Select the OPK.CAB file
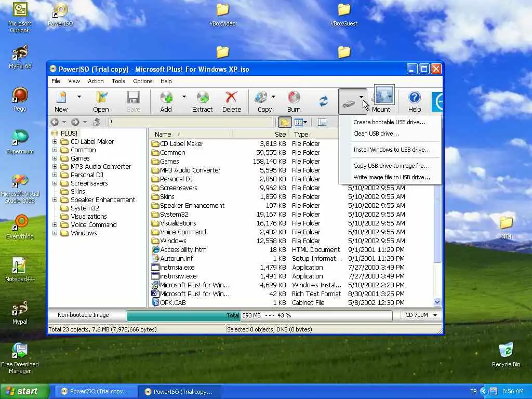Screen dimensions: 532x399 point(172,303)
